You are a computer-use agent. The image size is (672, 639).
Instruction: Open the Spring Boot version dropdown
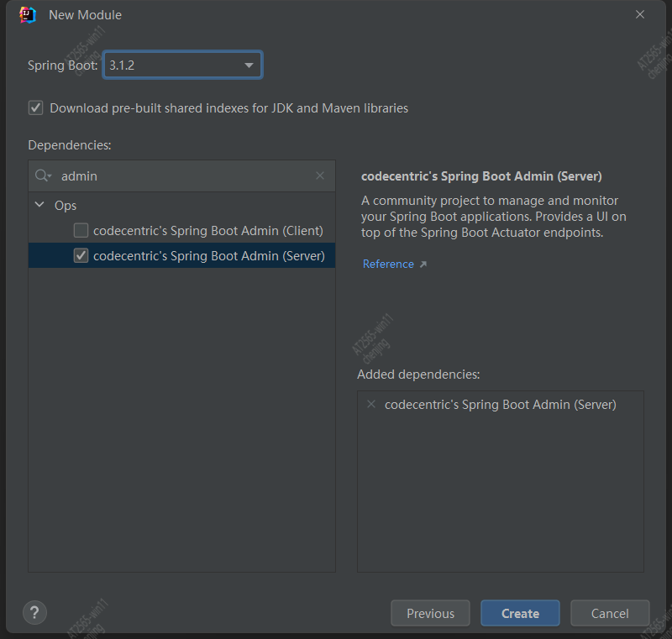pos(182,65)
